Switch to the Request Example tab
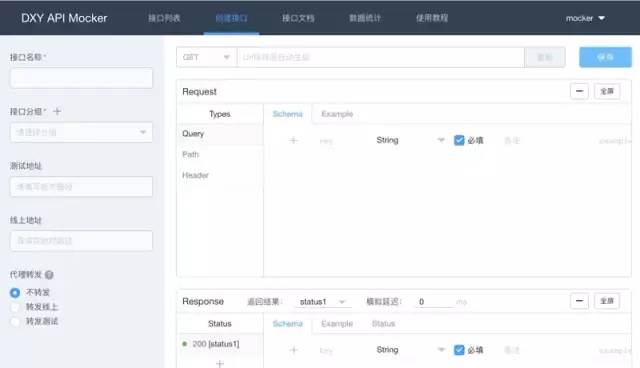Image resolution: width=640 pixels, height=368 pixels. pyautogui.click(x=337, y=114)
